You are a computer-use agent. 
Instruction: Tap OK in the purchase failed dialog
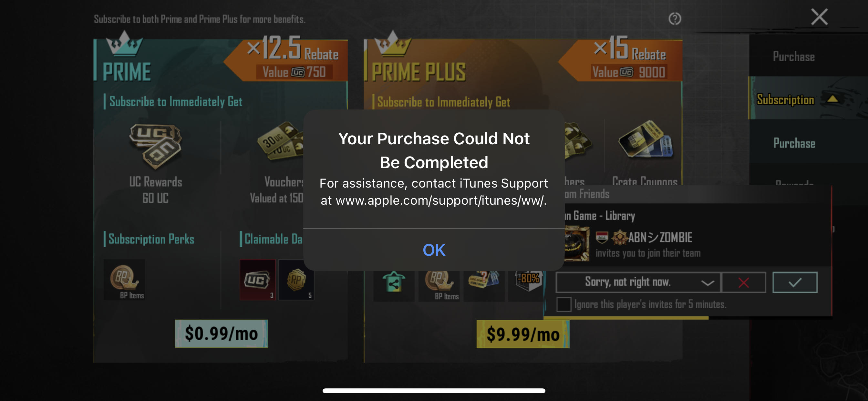click(x=434, y=250)
